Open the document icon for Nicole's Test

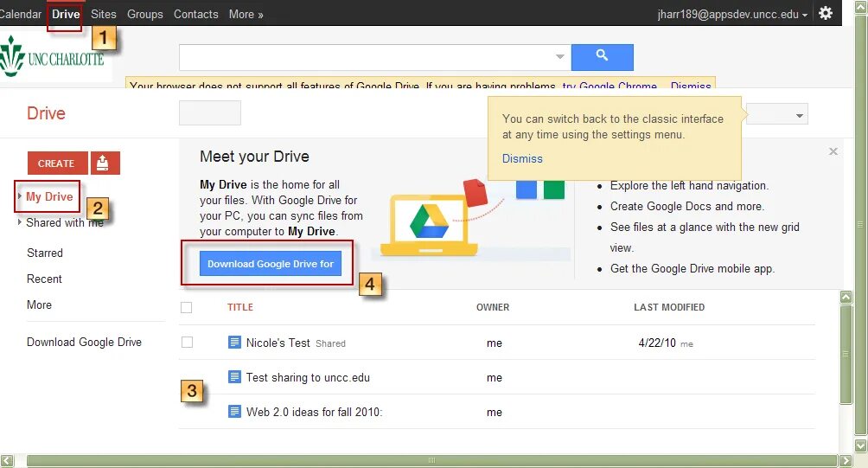pyautogui.click(x=234, y=343)
